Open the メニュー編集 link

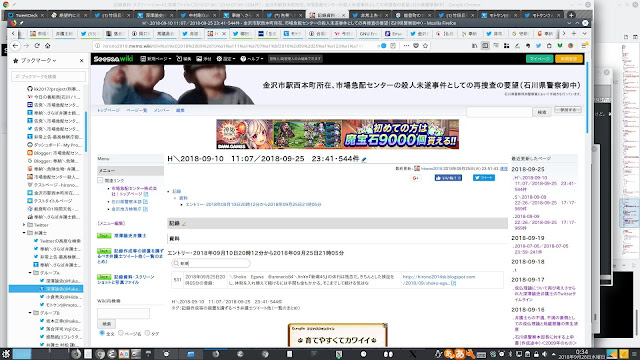[x=111, y=223]
